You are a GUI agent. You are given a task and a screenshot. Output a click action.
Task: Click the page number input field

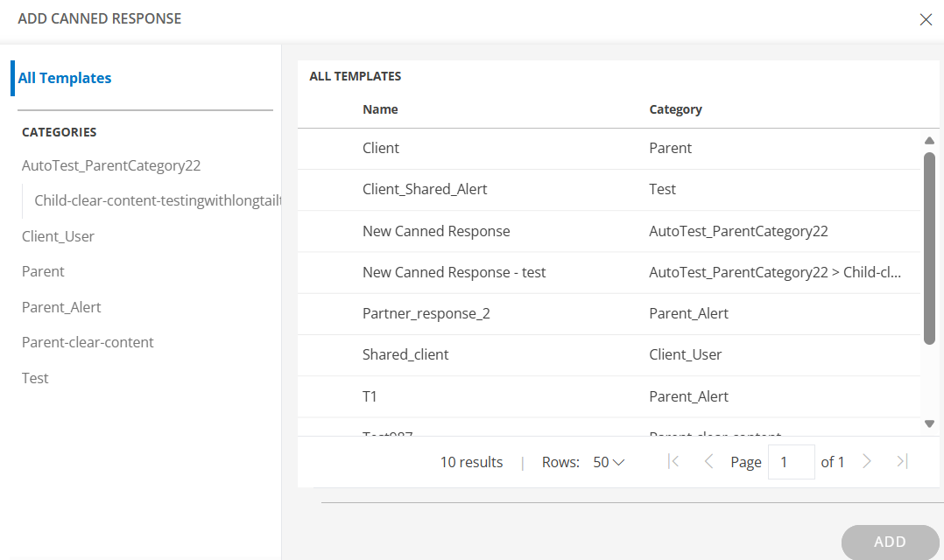pyautogui.click(x=791, y=462)
